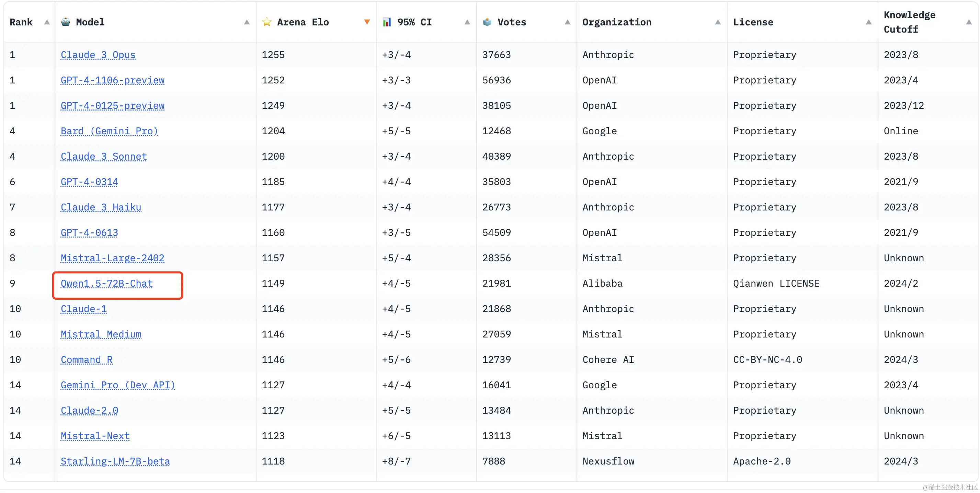Viewport: 980px width, 493px height.
Task: Toggle sort on 95% CI arrow
Action: 467,22
